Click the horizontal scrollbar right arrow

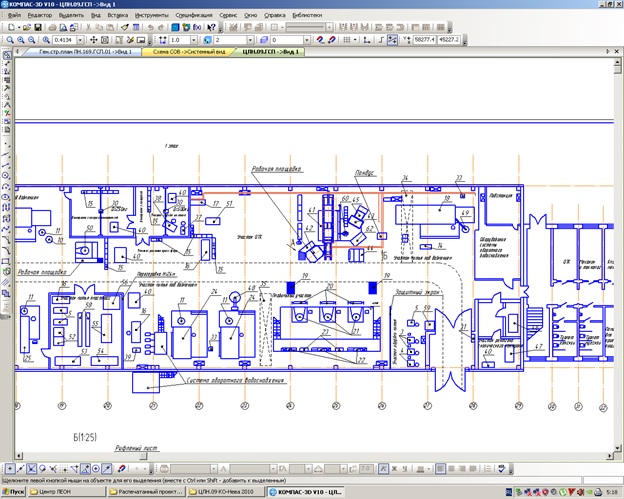[610, 456]
